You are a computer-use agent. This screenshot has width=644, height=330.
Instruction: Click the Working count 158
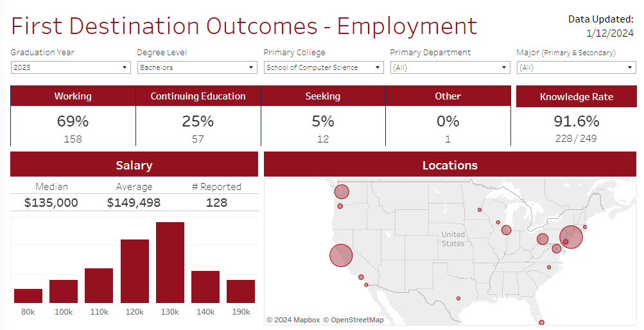tap(73, 139)
